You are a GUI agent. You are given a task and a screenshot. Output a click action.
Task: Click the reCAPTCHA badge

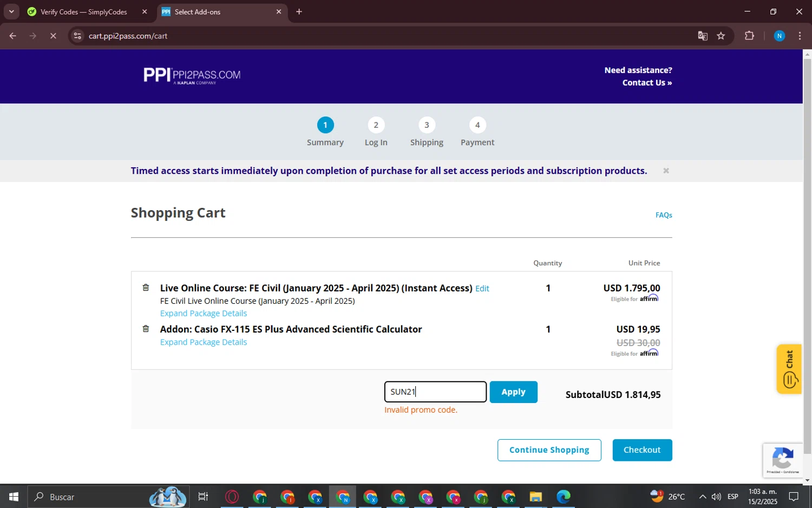pyautogui.click(x=783, y=460)
